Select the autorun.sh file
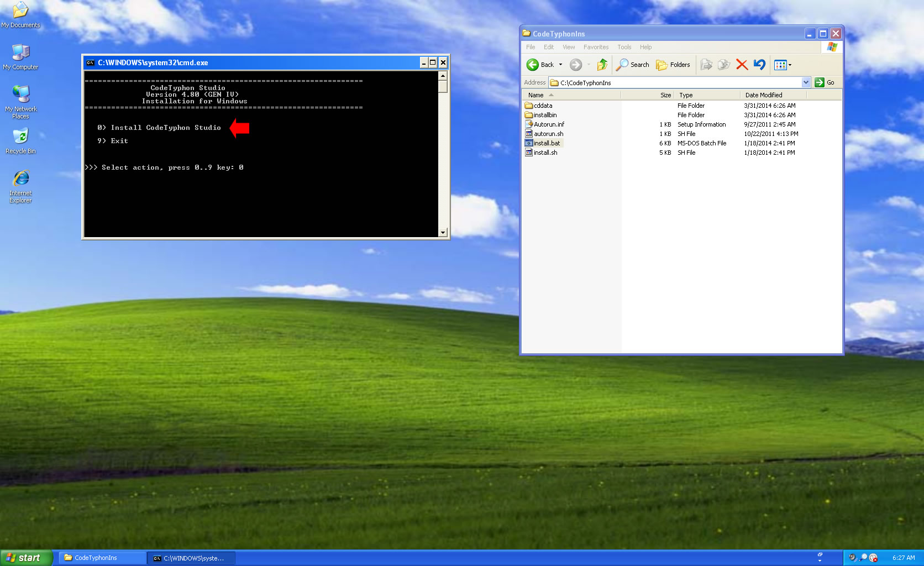 pyautogui.click(x=544, y=134)
